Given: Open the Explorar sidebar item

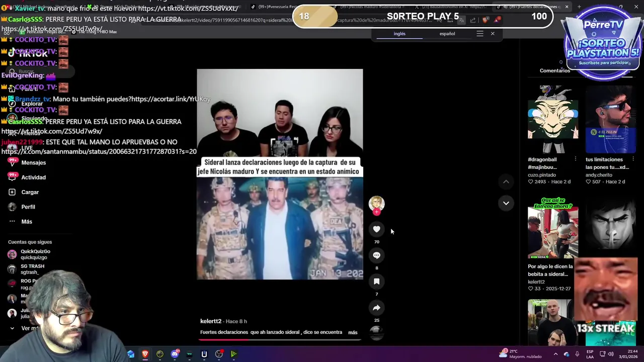Looking at the screenshot, I should pos(26,104).
